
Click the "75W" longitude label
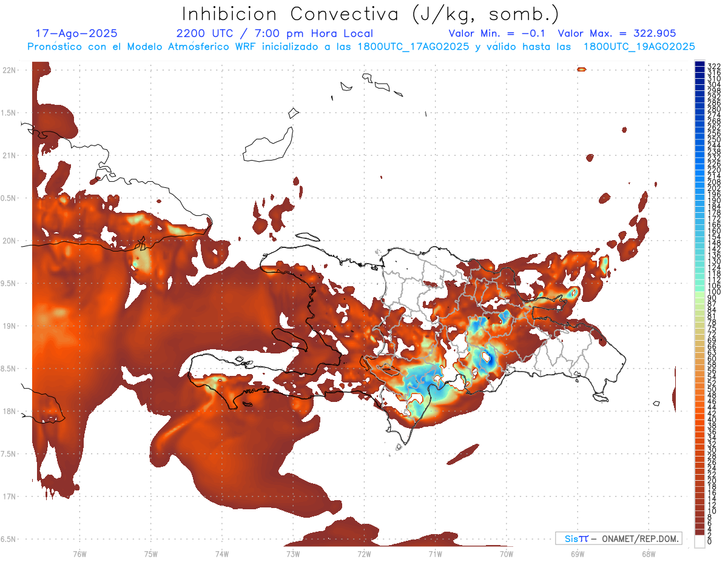[150, 554]
